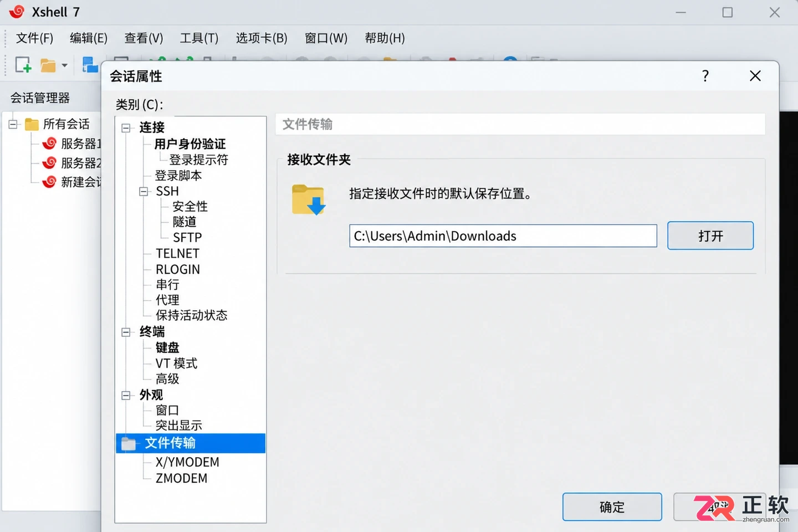Select 隧道 under SSH
Viewport: 798px width, 532px height.
[185, 222]
